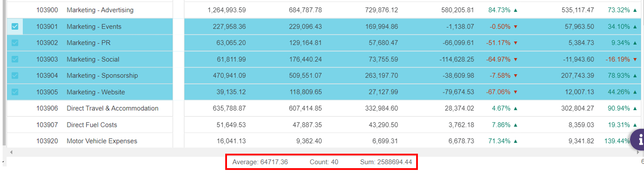Click the red down arrow beside -7.58%
Screen dimensions: 644x173
(516, 76)
